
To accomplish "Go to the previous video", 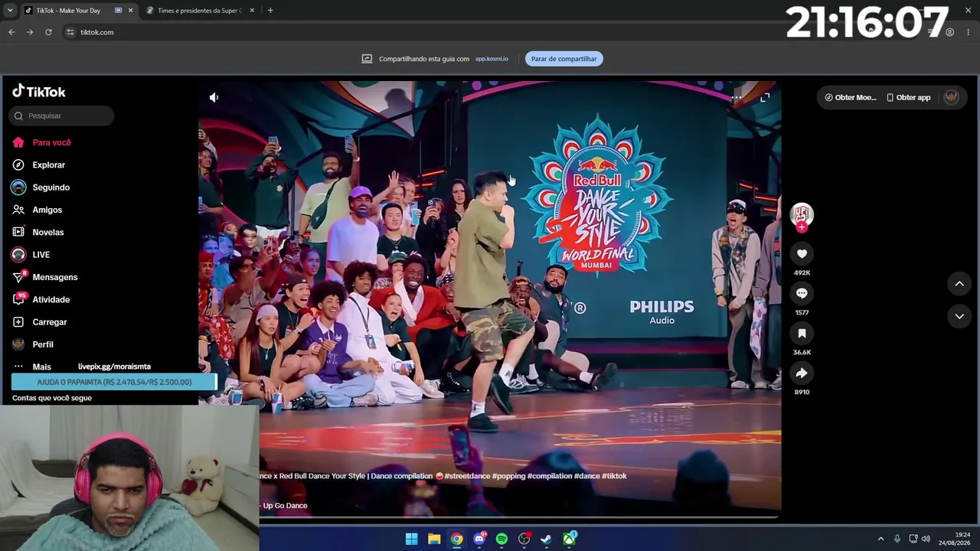I will [x=959, y=284].
